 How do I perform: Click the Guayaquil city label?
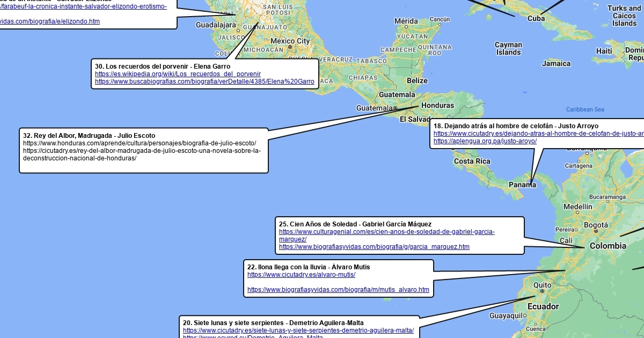point(507,316)
